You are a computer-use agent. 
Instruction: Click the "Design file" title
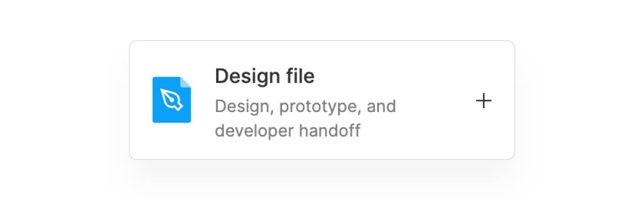click(x=264, y=76)
